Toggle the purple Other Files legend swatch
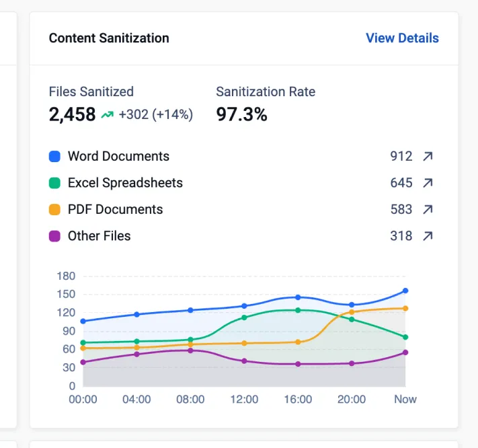Viewport: 478px width, 448px height. (x=54, y=236)
